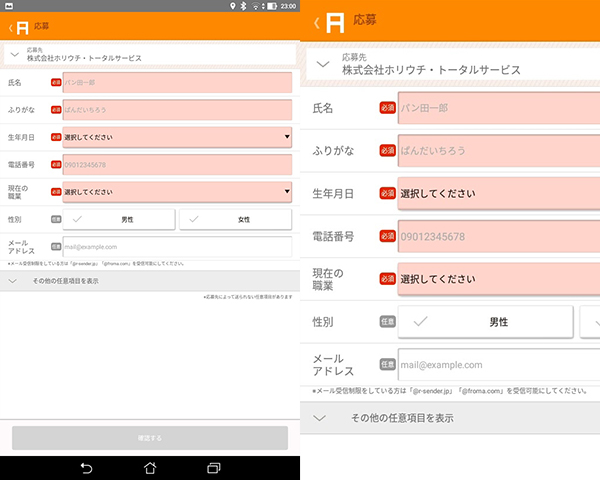
Task: Tap the @r-sender.jp mail note in enlarged view
Action: click(x=450, y=391)
